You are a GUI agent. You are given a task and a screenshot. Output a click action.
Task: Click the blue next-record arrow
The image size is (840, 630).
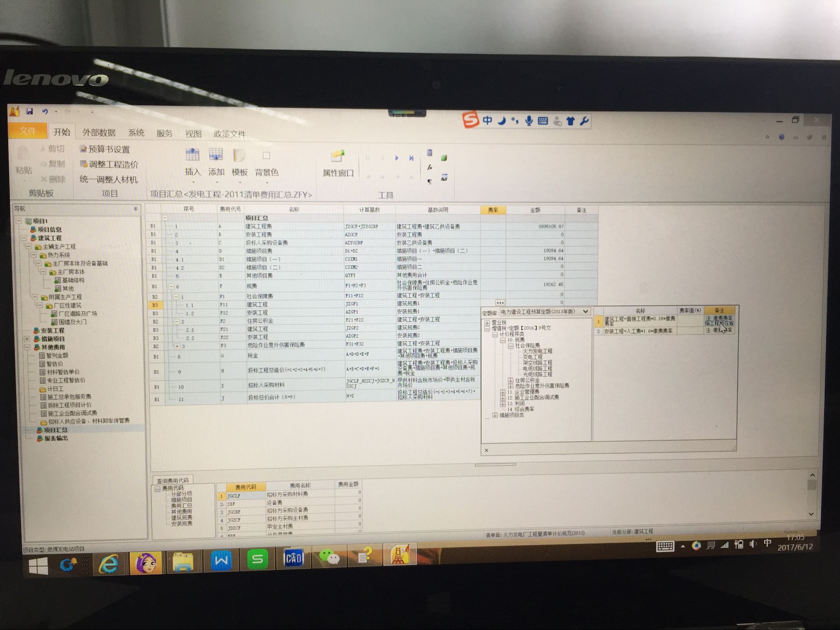396,158
